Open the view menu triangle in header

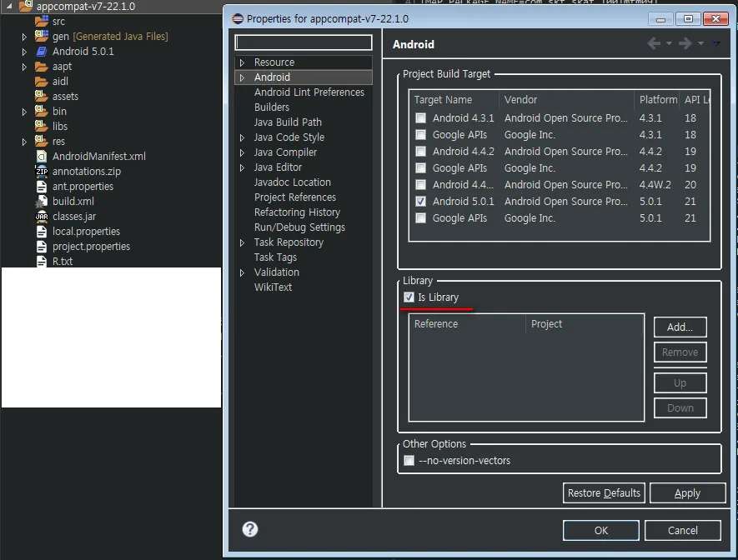pos(716,43)
